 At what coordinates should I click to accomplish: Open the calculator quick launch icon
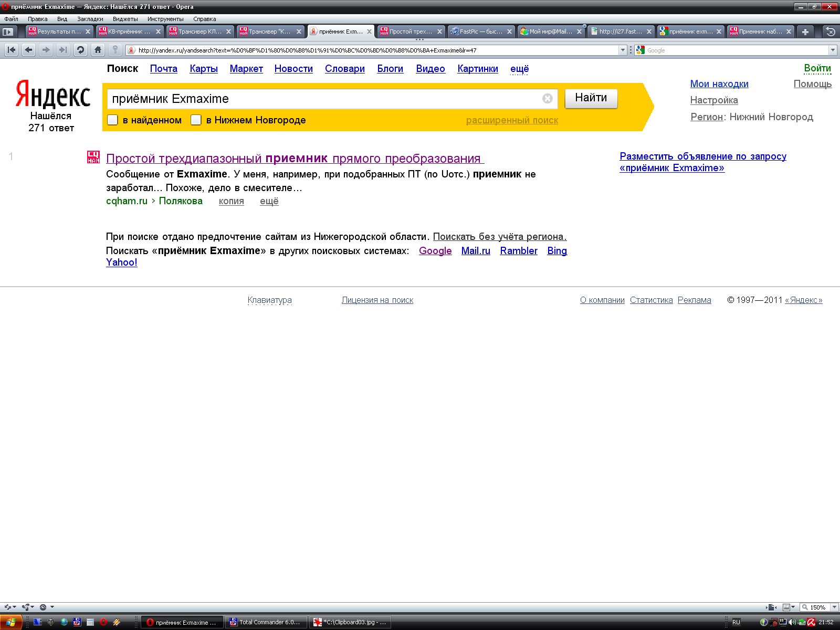90,622
